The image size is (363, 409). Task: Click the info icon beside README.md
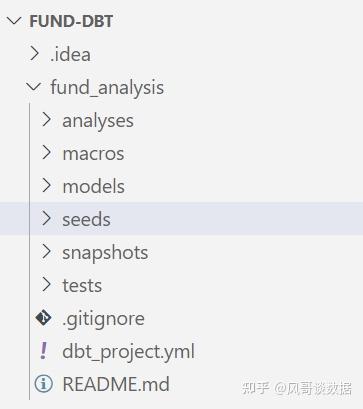[44, 384]
